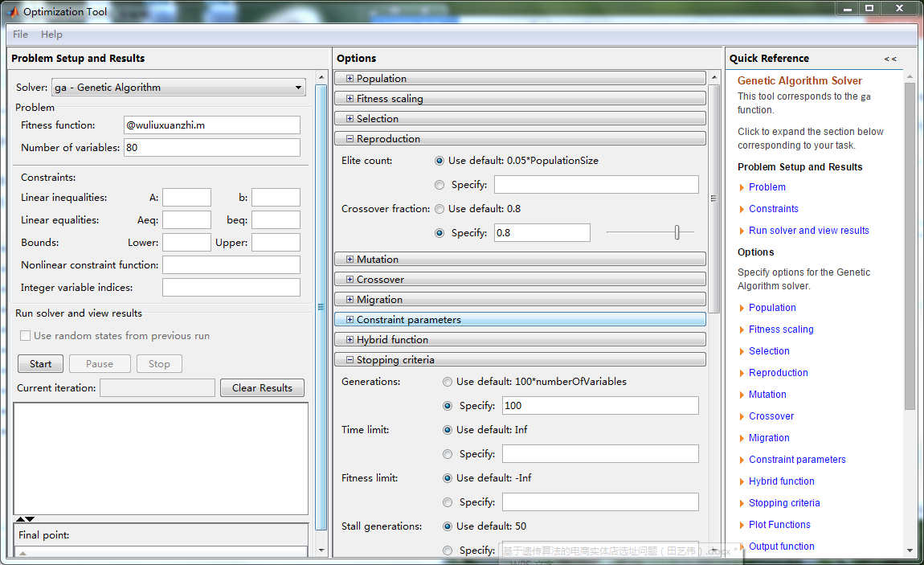Enable Specify option for Time limit
Viewport: 924px width, 565px height.
coord(448,454)
